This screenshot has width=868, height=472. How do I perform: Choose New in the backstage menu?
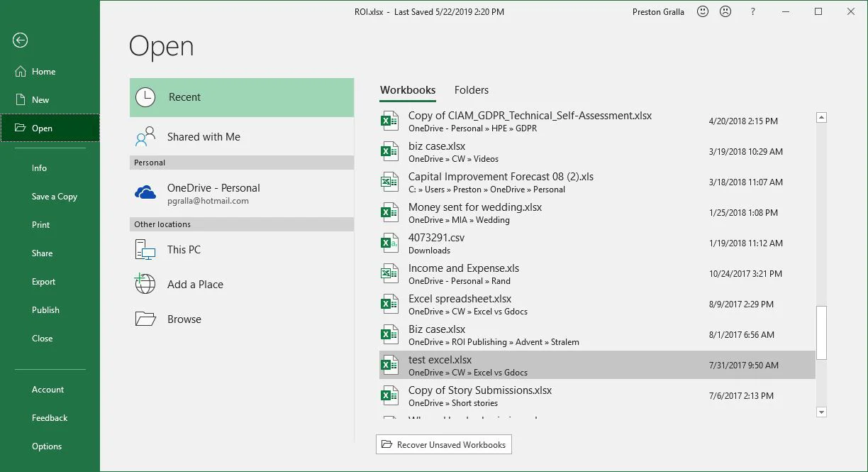tap(50, 99)
